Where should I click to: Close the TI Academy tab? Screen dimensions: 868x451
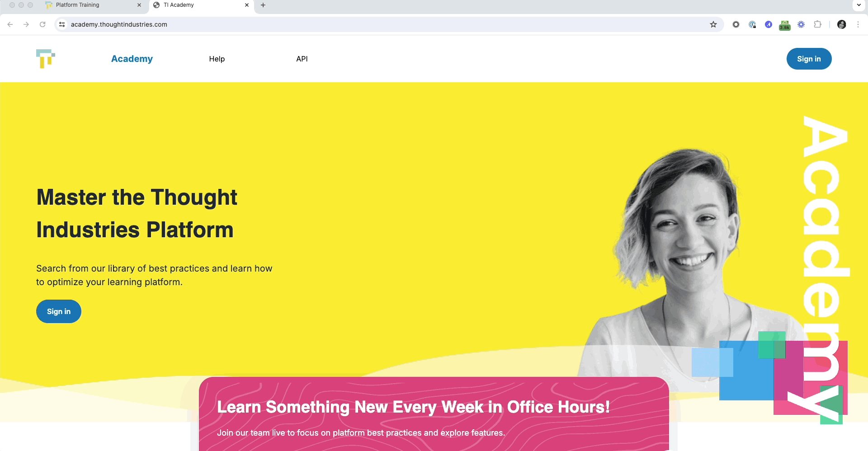point(247,5)
